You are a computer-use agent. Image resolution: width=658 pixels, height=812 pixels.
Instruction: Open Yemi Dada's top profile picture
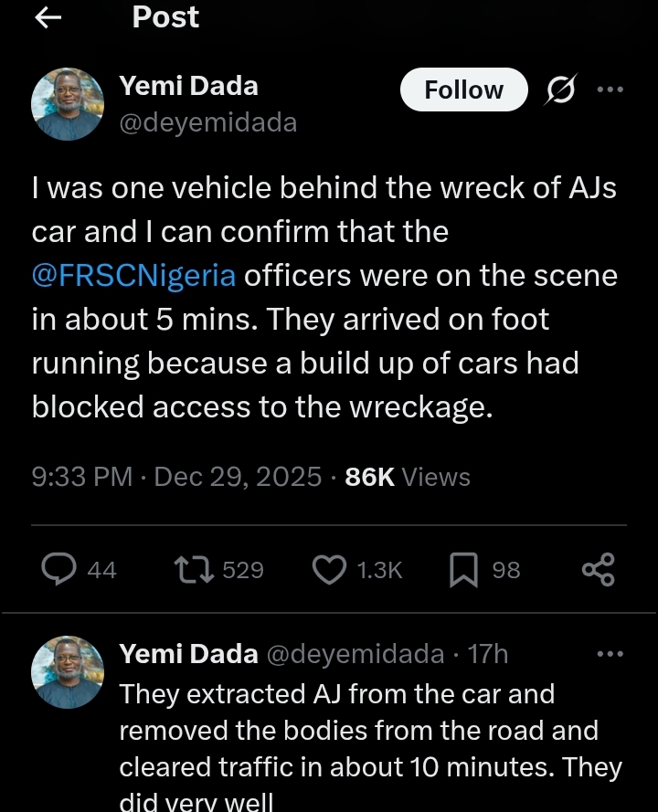point(68,104)
